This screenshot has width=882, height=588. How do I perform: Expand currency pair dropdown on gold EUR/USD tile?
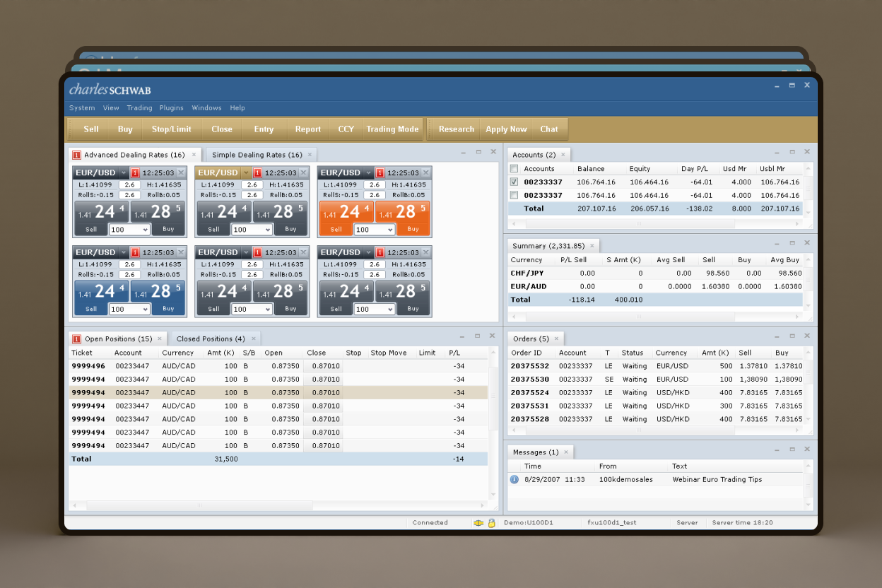click(246, 173)
